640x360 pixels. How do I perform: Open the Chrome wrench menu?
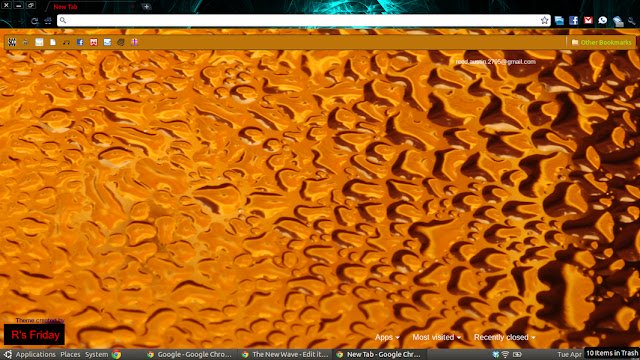(x=632, y=21)
